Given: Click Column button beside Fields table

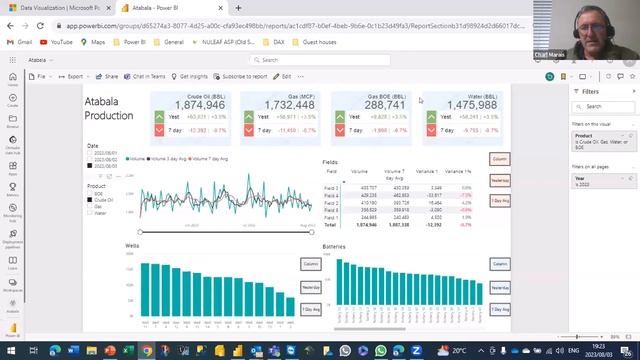Looking at the screenshot, I should (x=500, y=159).
